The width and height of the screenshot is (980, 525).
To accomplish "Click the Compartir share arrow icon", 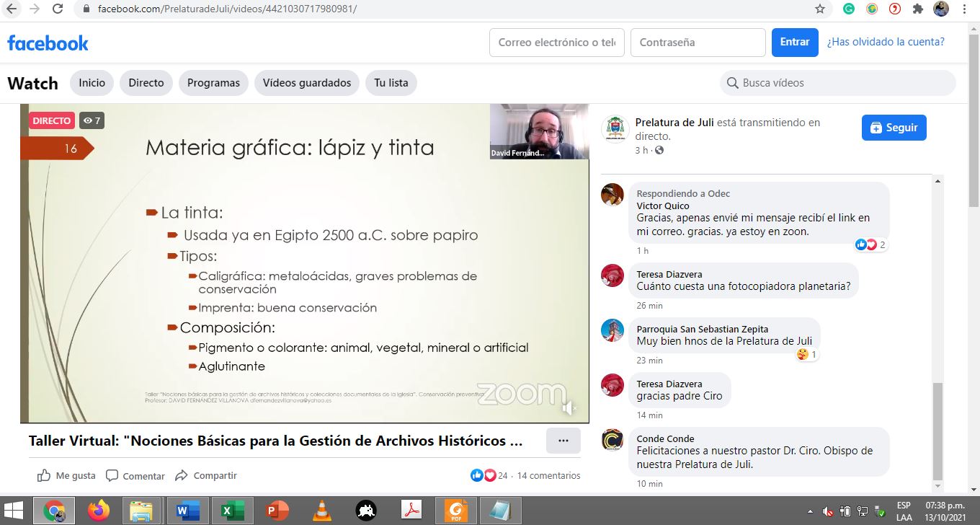I will pos(182,475).
